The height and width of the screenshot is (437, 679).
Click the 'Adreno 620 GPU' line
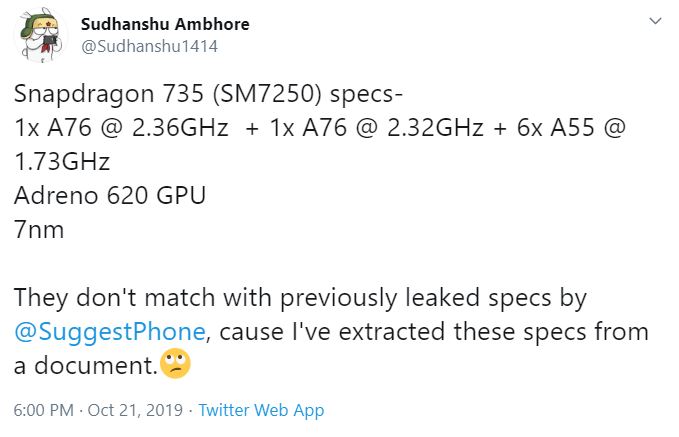coord(109,196)
